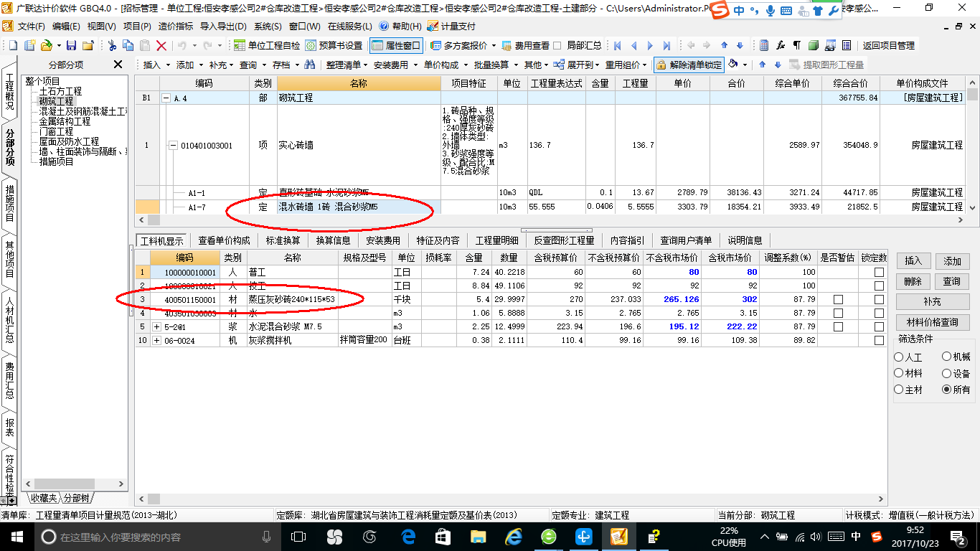
Task: Click the fx formula icon
Action: pos(781,45)
